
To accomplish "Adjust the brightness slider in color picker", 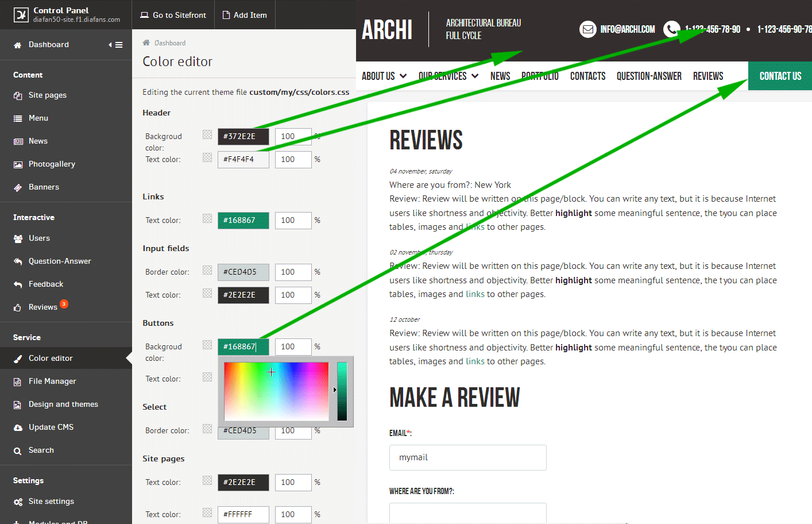I will pos(342,391).
